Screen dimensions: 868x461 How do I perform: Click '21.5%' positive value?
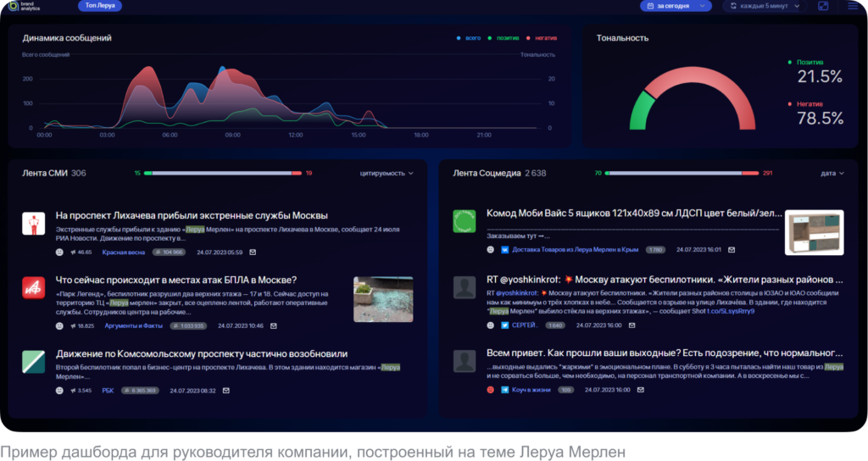[x=820, y=76]
